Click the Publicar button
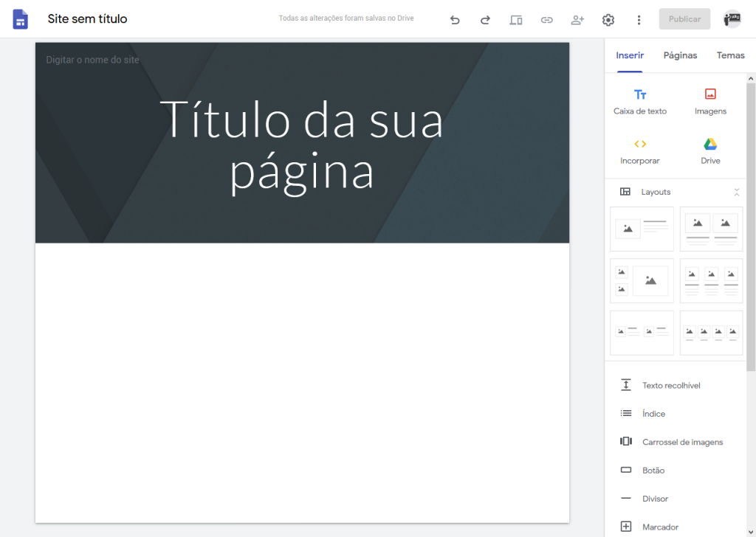This screenshot has height=537, width=756. point(684,19)
